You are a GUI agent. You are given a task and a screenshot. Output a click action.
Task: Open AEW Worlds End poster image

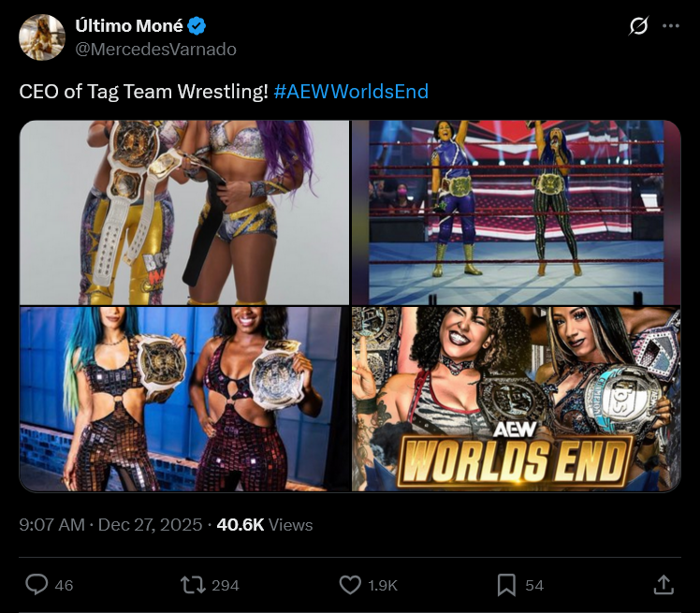point(516,399)
